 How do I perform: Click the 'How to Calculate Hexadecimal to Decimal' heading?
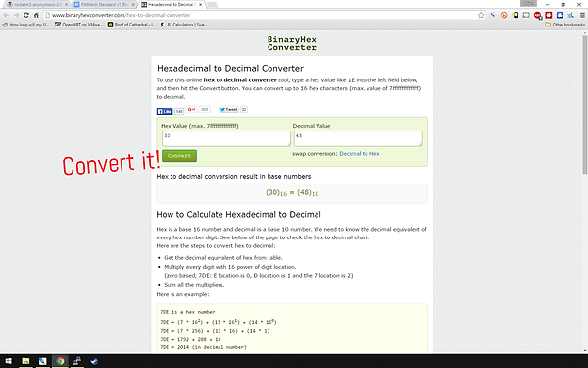coord(238,214)
